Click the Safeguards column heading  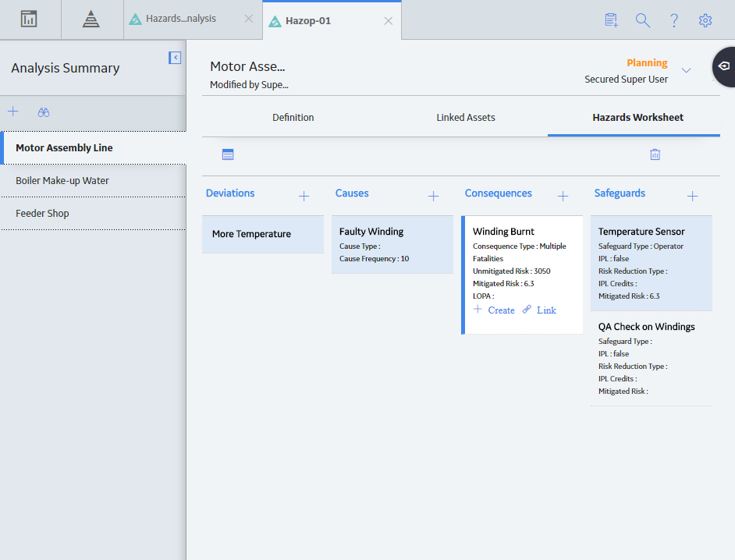click(x=620, y=193)
